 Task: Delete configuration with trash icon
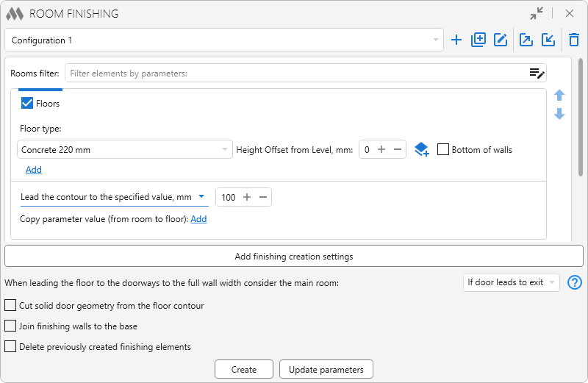coord(574,40)
